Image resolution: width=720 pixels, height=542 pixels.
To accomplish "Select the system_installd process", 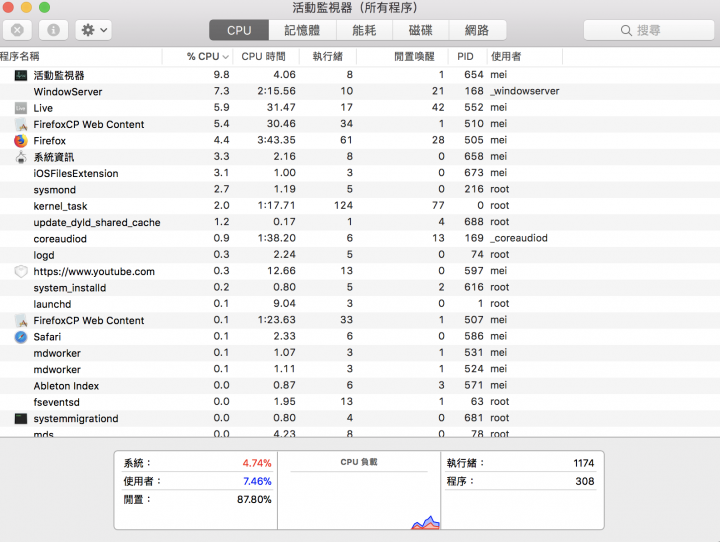I will point(360,288).
